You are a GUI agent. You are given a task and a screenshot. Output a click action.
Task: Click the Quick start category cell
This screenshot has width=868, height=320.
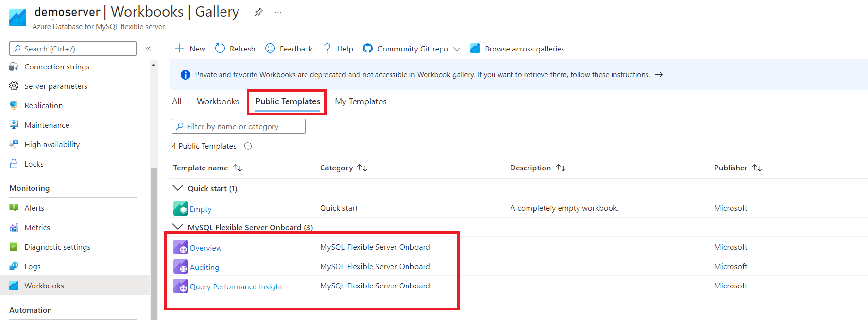point(339,208)
